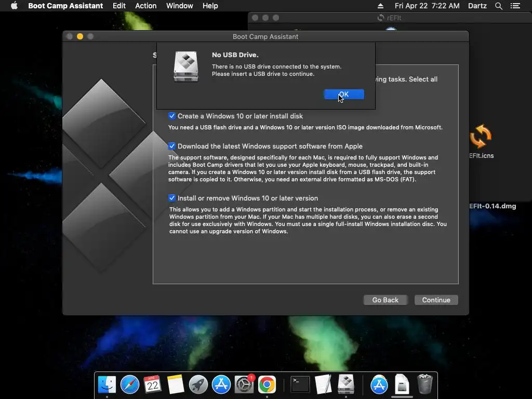Click the Boot Camp Assistant window title
The image size is (532, 399).
pyautogui.click(x=265, y=37)
